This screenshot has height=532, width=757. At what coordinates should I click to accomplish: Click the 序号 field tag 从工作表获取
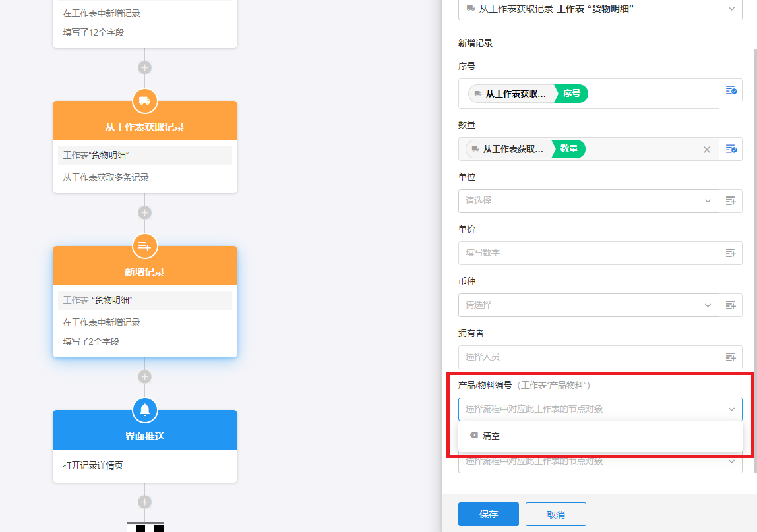(512, 94)
